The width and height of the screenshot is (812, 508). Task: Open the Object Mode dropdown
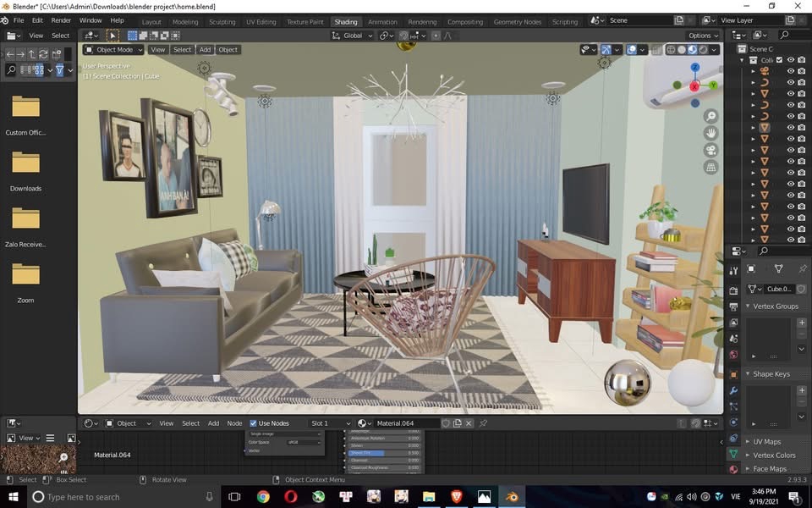pos(115,50)
